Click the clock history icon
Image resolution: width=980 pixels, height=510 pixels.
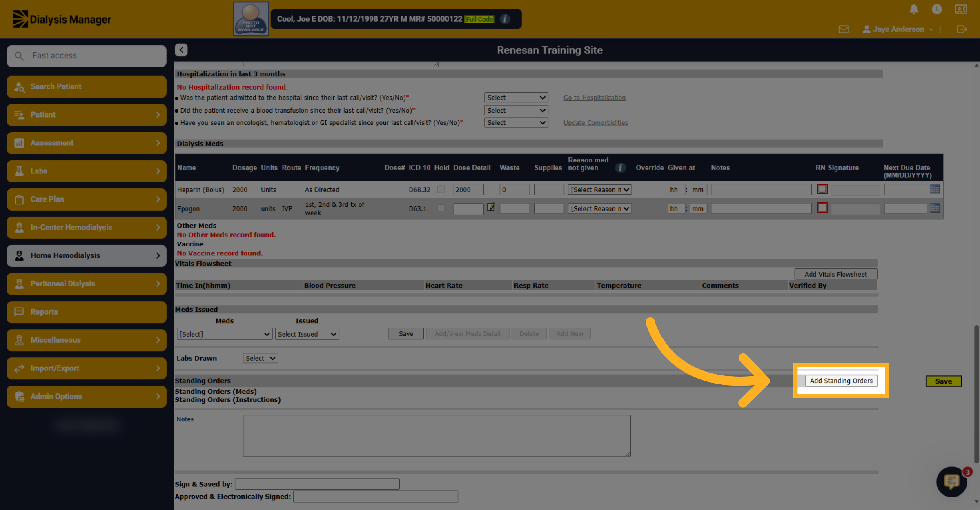tap(937, 9)
